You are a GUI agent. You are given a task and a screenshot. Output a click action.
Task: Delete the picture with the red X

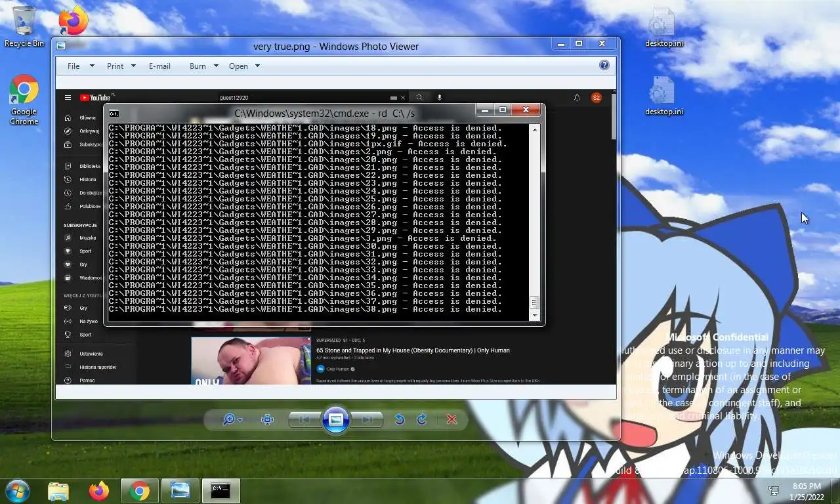point(451,419)
